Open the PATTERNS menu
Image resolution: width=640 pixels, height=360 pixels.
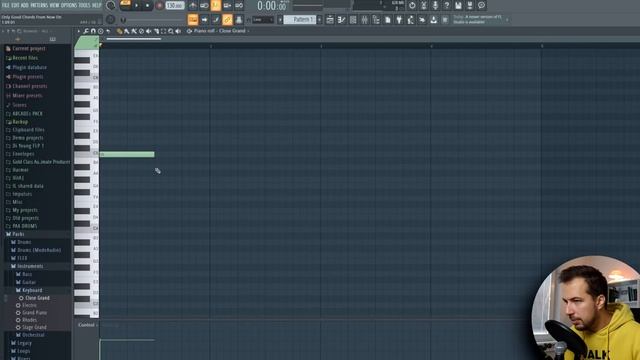click(x=39, y=5)
